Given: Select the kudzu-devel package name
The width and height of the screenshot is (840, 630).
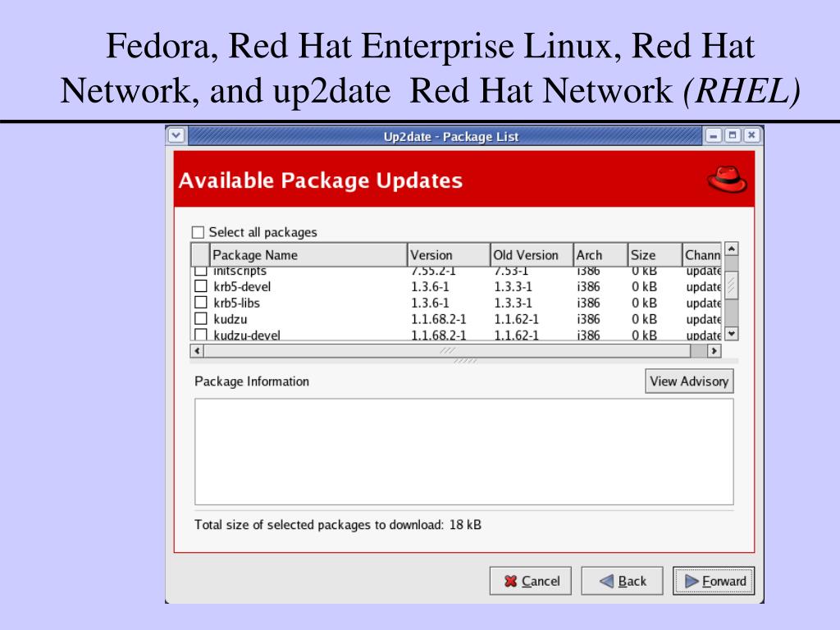Looking at the screenshot, I should (x=247, y=335).
